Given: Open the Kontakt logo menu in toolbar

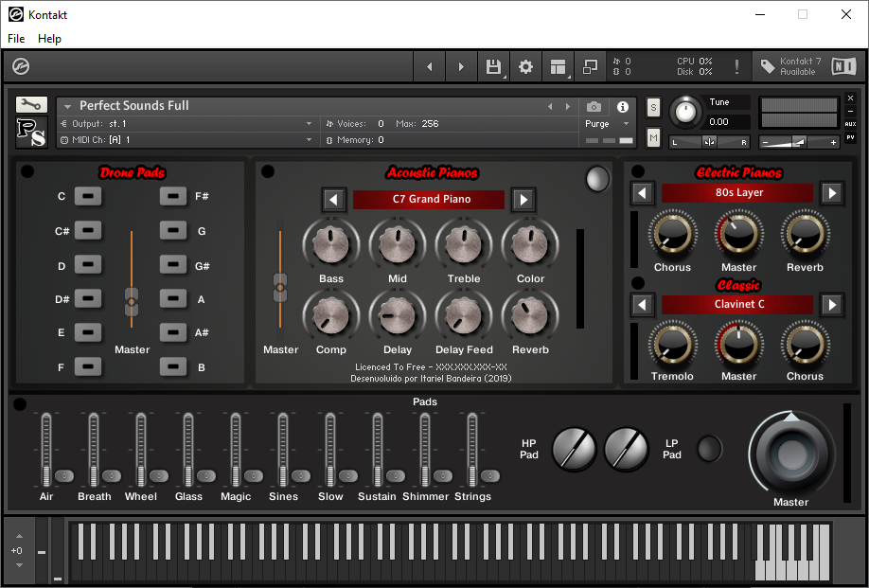Looking at the screenshot, I should [21, 66].
